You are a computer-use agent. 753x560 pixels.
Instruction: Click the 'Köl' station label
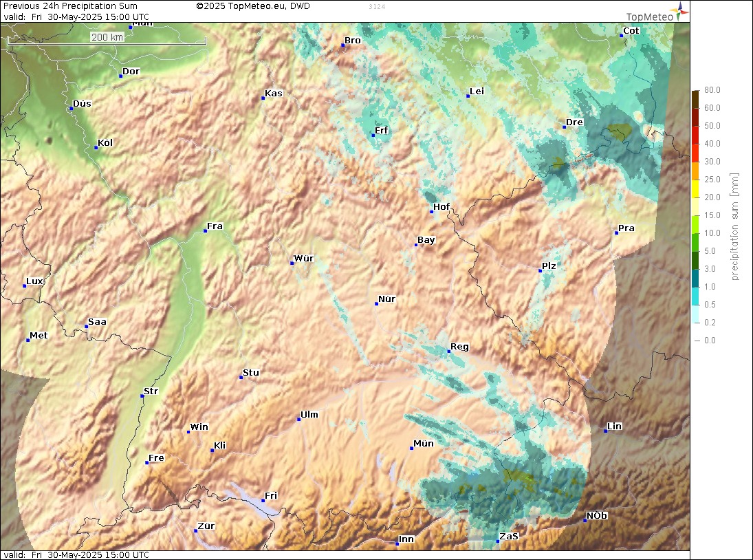105,142
